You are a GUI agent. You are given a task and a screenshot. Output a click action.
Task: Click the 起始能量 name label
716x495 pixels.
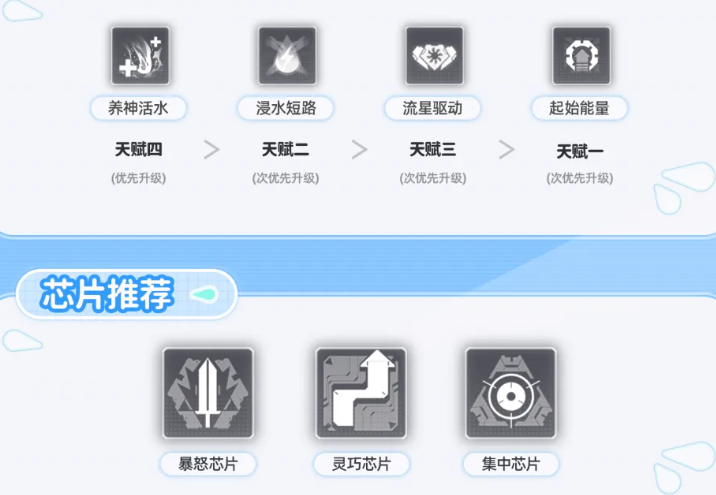[579, 108]
